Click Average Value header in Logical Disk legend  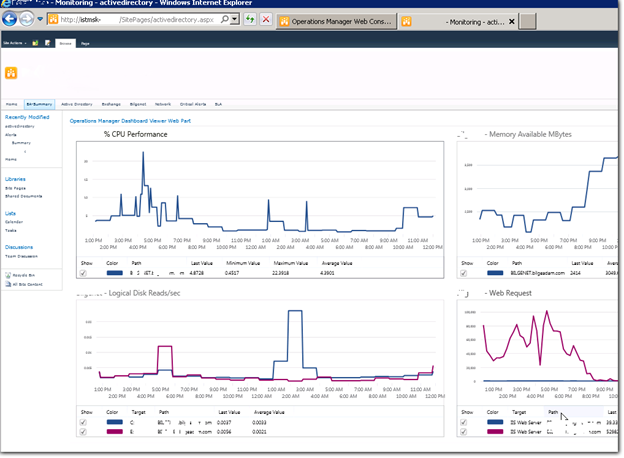269,412
